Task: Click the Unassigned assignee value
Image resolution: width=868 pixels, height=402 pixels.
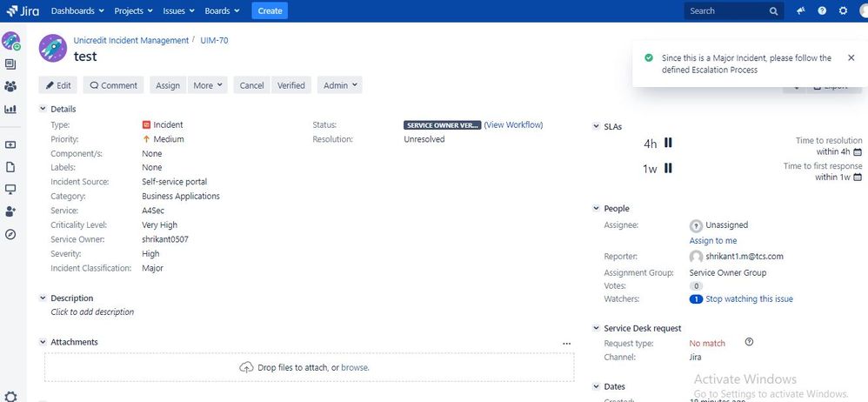Action: click(726, 224)
